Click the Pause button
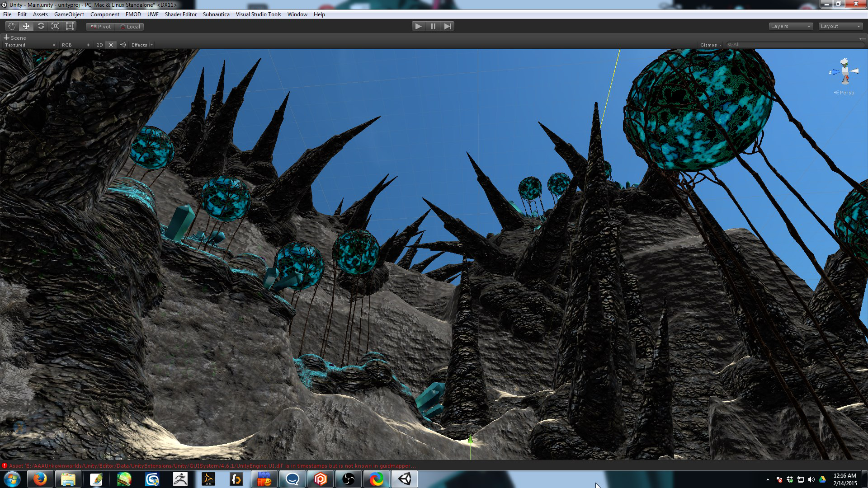Image resolution: width=868 pixels, height=488 pixels. click(433, 26)
